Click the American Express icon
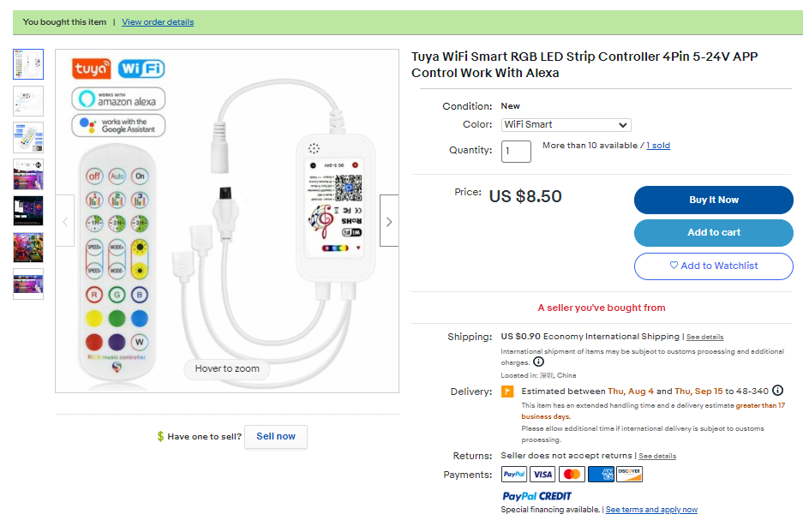Screen dimensions: 803x532 click(602, 475)
